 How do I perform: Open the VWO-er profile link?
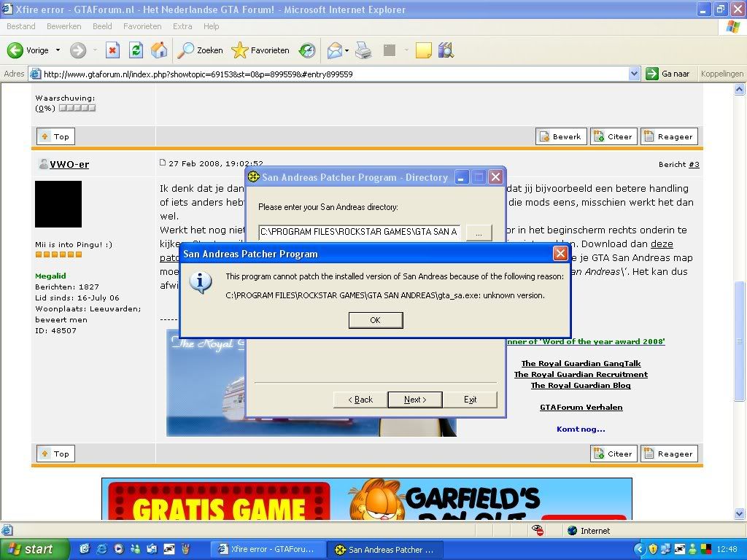coord(69,164)
